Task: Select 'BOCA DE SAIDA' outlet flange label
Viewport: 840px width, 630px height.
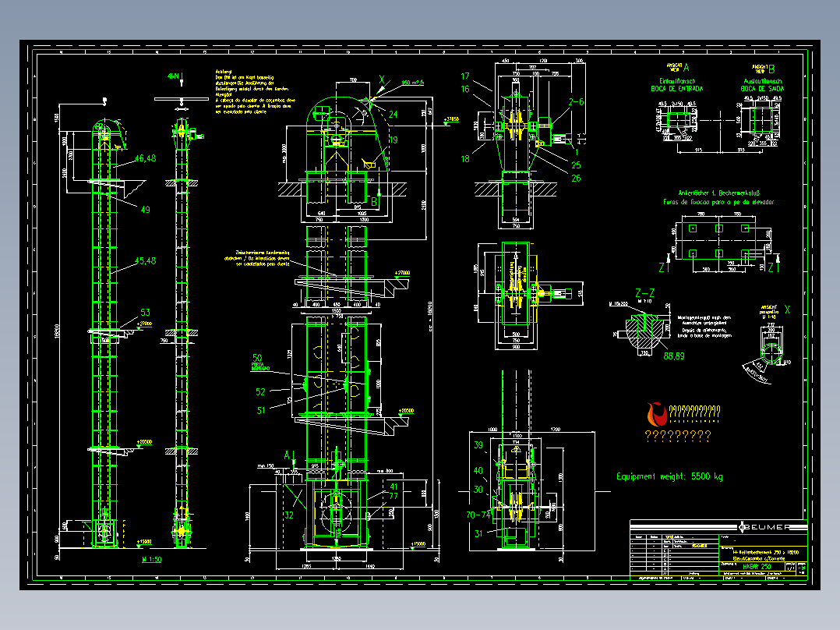Action: (x=762, y=88)
